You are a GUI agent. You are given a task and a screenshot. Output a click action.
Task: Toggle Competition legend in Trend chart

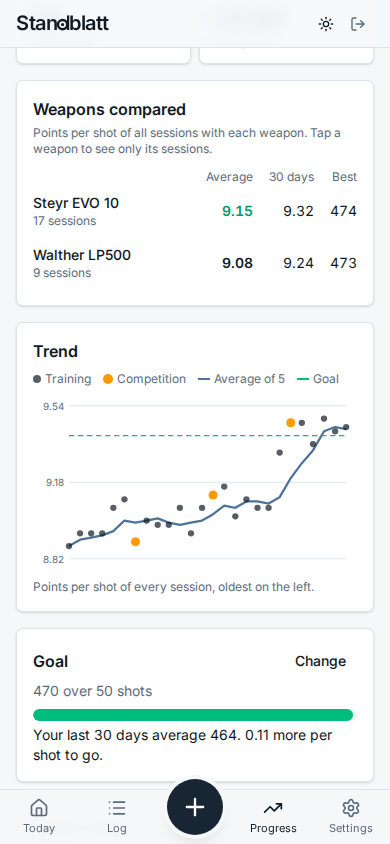[x=145, y=379]
